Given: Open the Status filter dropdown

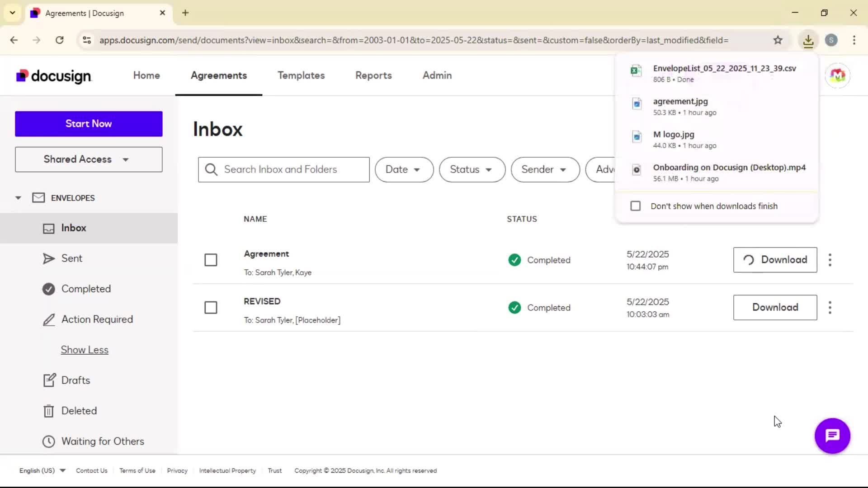Looking at the screenshot, I should 472,169.
